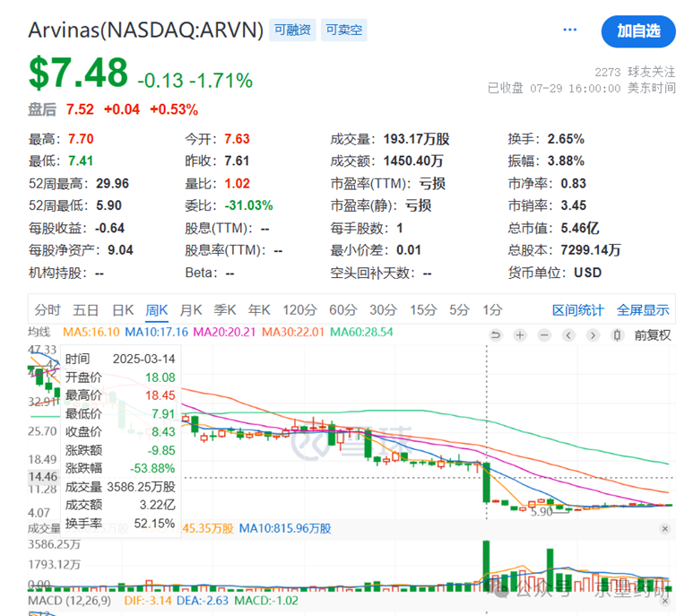Switch to the 年K chart tab

(259, 309)
